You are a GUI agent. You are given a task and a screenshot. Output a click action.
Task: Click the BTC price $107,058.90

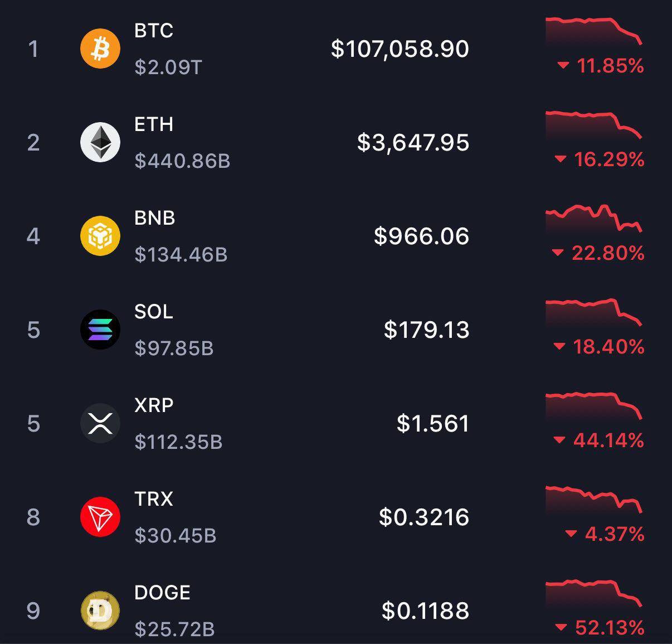[x=400, y=49]
